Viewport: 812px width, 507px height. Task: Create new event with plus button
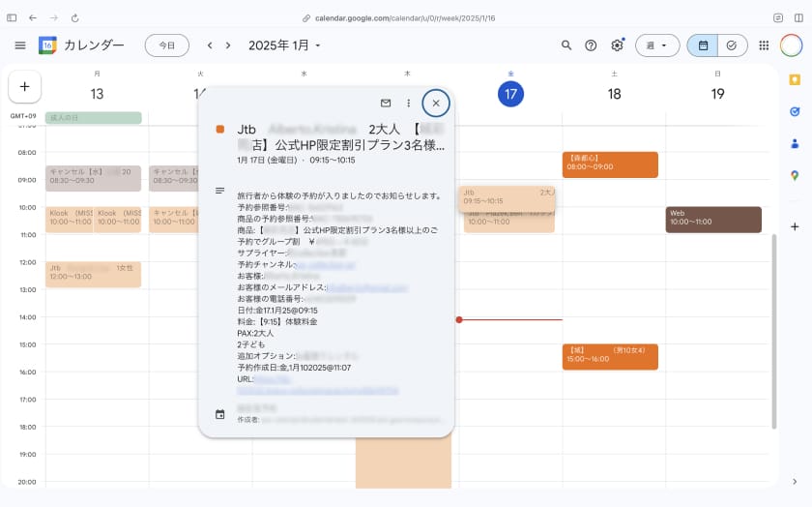coord(24,86)
